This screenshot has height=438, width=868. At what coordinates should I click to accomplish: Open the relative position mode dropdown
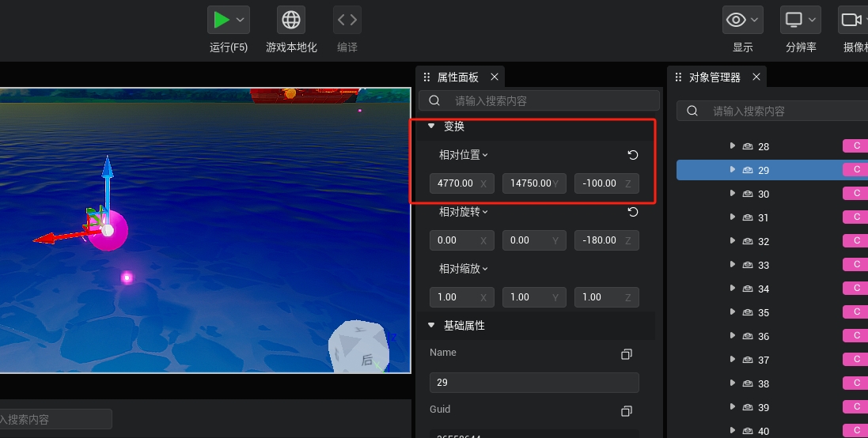(464, 155)
